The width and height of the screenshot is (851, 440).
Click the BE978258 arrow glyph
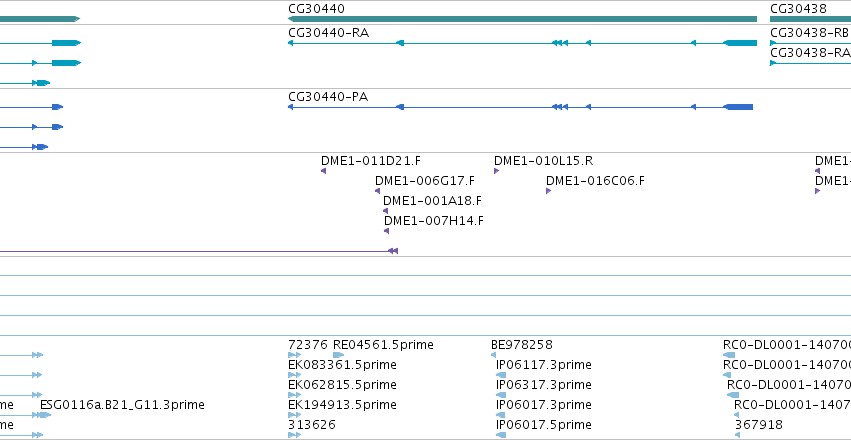(x=493, y=355)
